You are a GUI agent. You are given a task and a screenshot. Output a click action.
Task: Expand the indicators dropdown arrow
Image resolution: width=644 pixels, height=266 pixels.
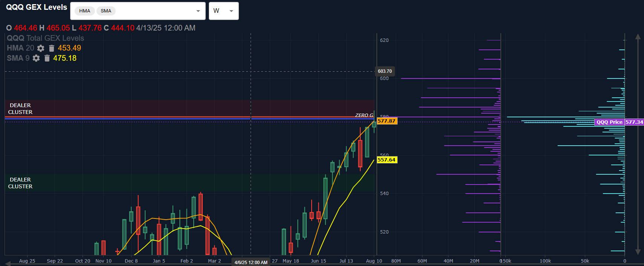[198, 11]
